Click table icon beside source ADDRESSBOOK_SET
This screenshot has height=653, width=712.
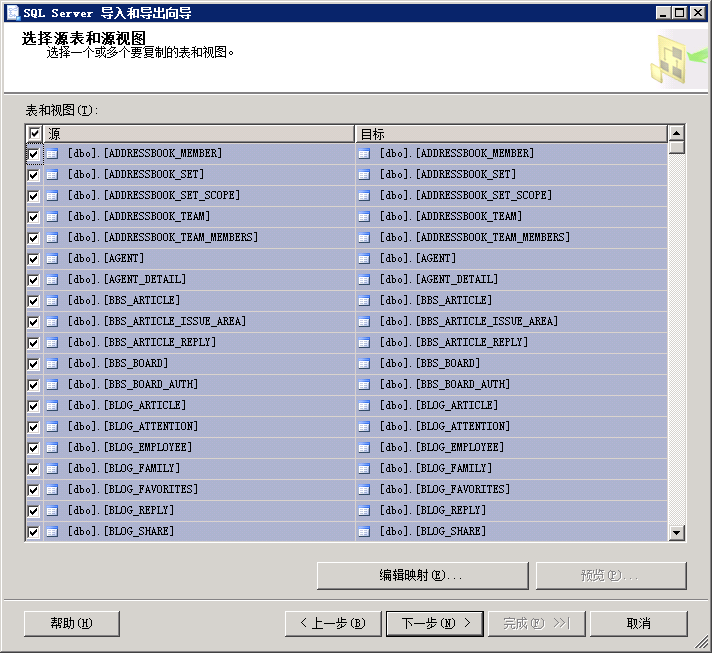click(52, 175)
